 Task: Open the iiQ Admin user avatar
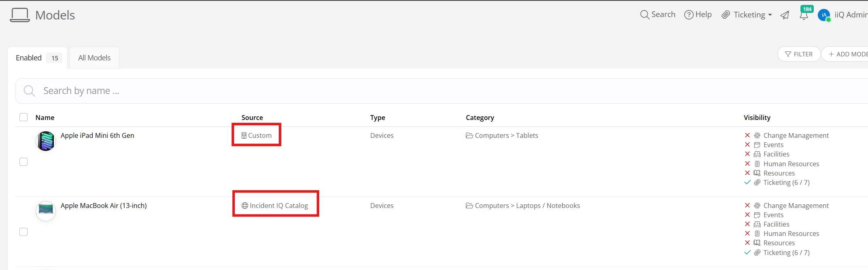[824, 15]
